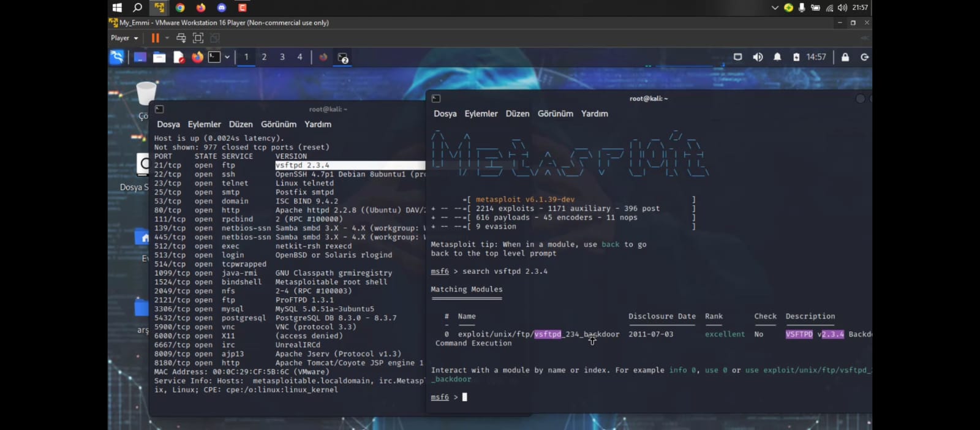
Task: Click the Metasploit terminal round title button
Action: point(860,99)
